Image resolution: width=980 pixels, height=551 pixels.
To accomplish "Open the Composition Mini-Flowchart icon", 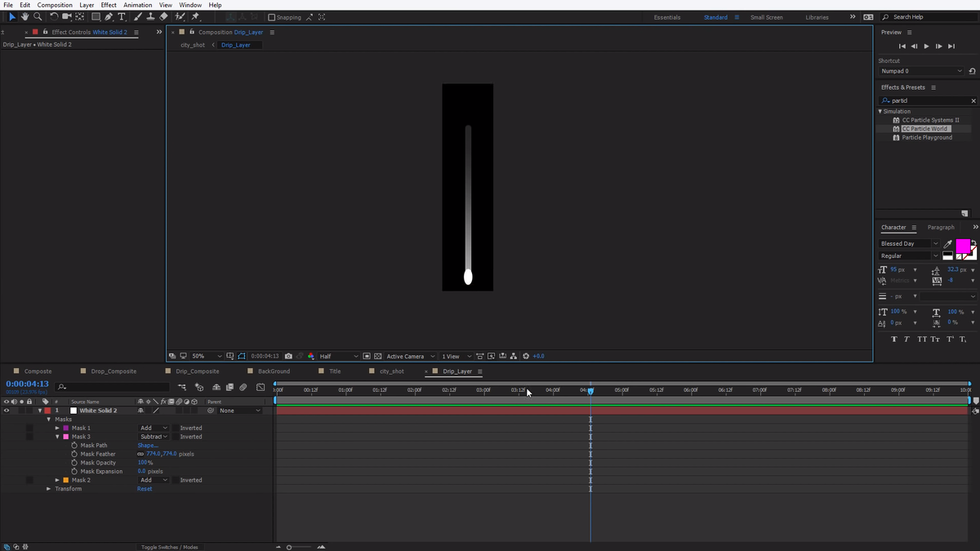I will (x=181, y=387).
